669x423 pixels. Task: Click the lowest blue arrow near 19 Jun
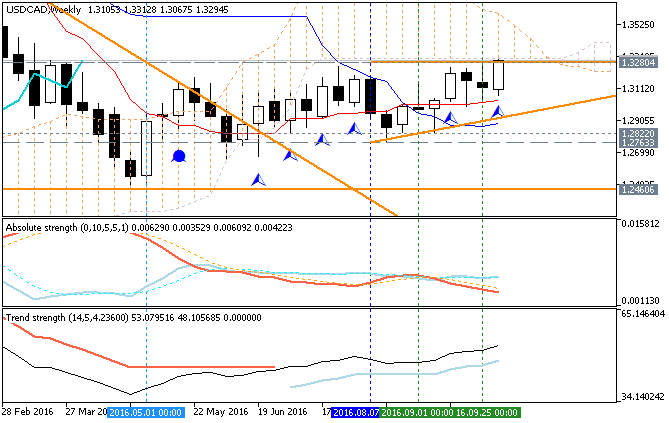click(x=259, y=180)
